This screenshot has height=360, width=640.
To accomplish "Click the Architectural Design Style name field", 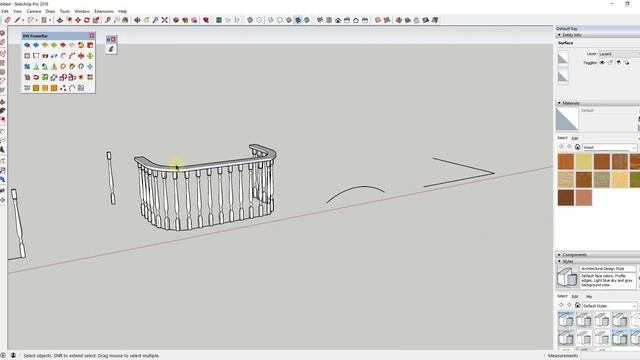I will (x=608, y=269).
